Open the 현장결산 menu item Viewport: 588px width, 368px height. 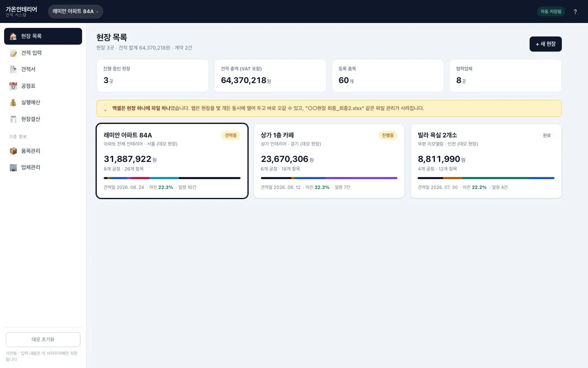tap(43, 119)
